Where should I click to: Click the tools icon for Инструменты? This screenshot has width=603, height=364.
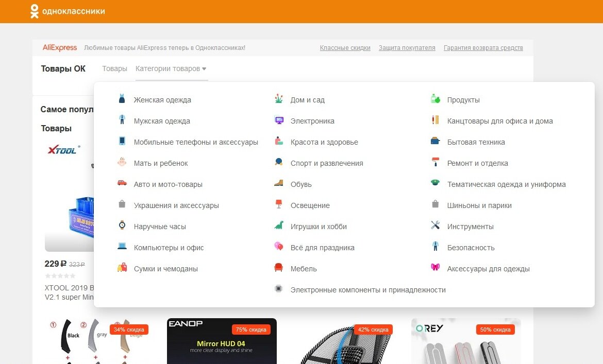435,225
